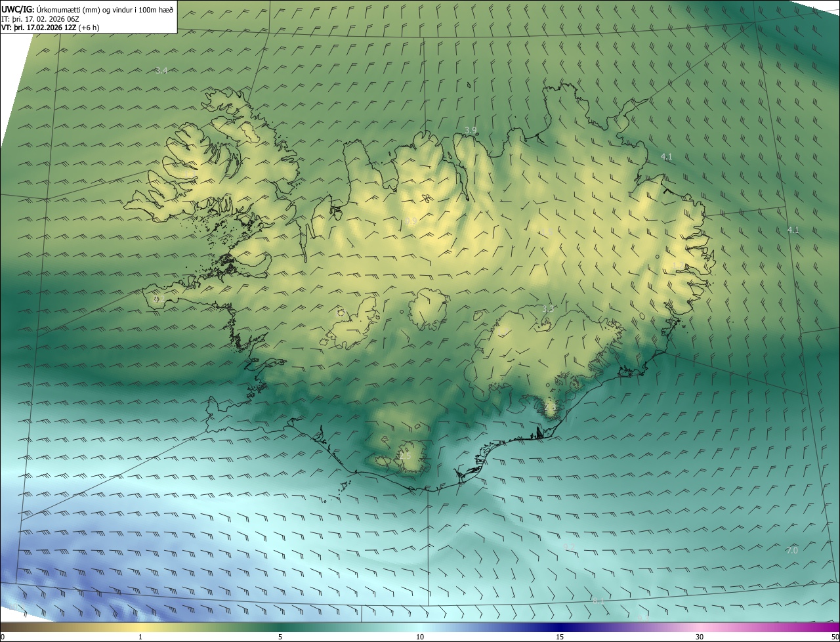Click the color scale label 5

[x=280, y=637]
